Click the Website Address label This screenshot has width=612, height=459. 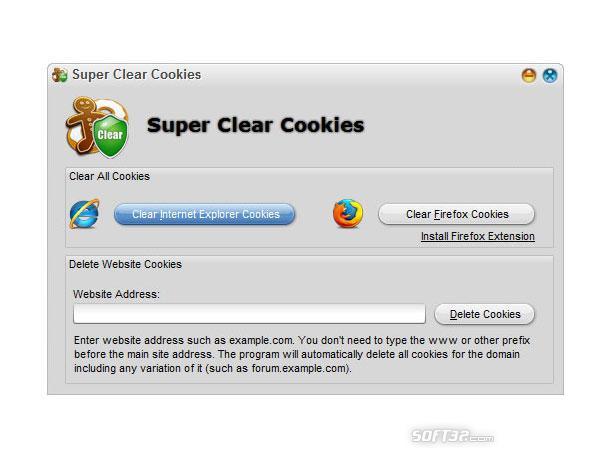click(x=116, y=294)
